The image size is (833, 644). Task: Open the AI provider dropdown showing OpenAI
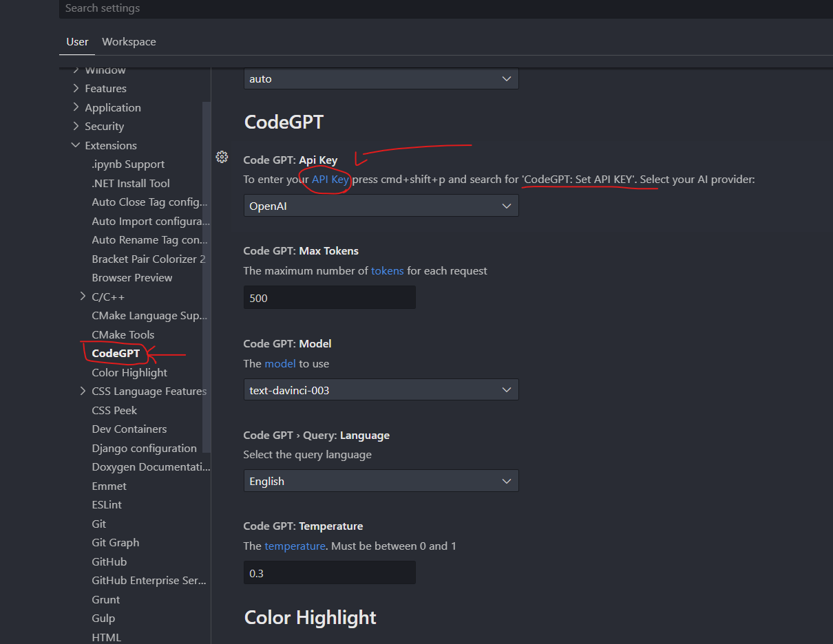click(381, 206)
